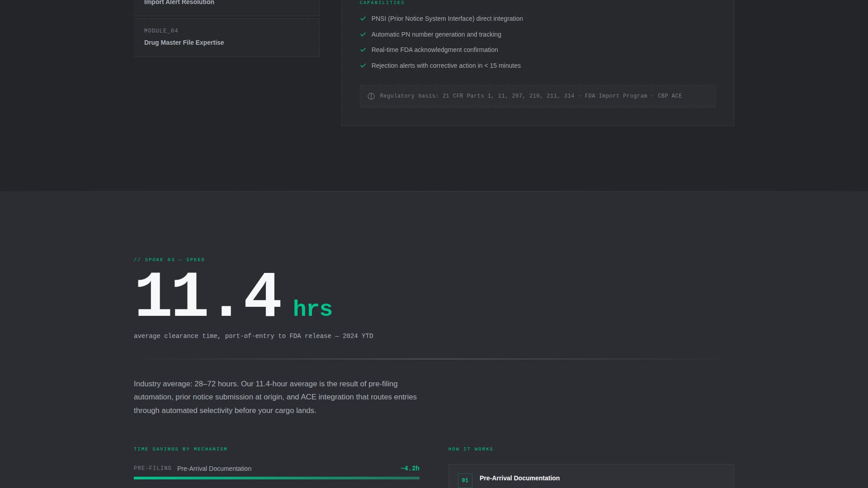Click the 'Industry average: 28–72 hours' paragraph

click(275, 397)
